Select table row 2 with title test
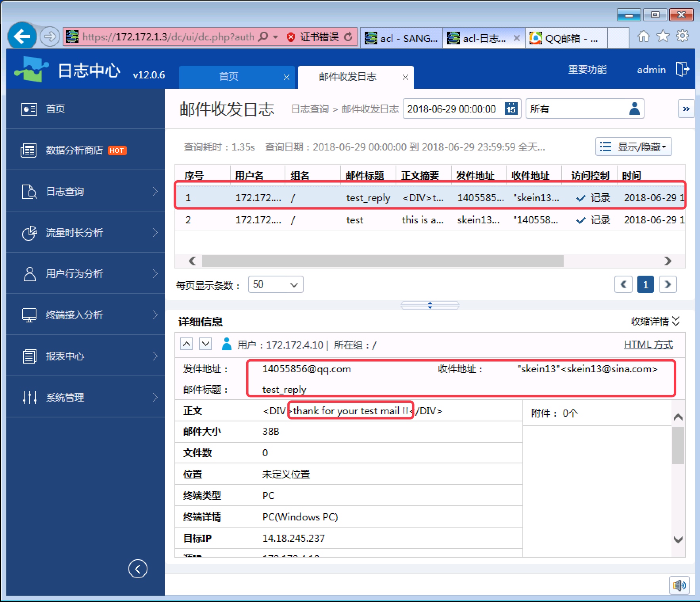The width and height of the screenshot is (700, 602). 430,220
